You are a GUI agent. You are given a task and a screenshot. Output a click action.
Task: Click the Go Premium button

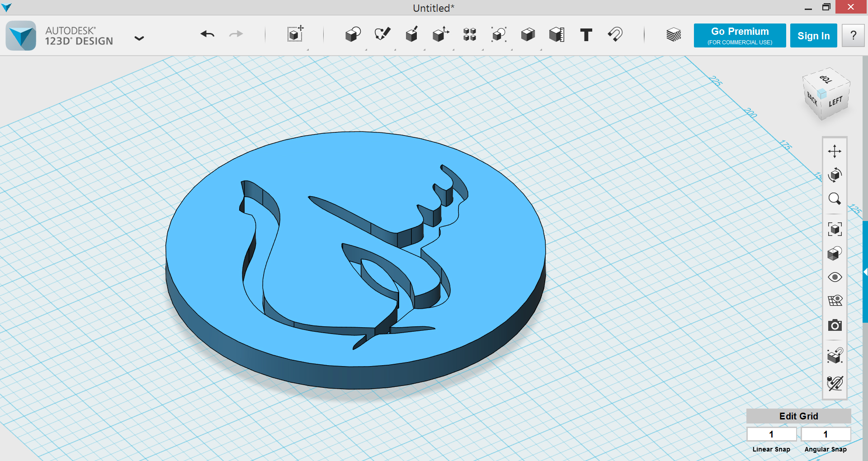[740, 35]
